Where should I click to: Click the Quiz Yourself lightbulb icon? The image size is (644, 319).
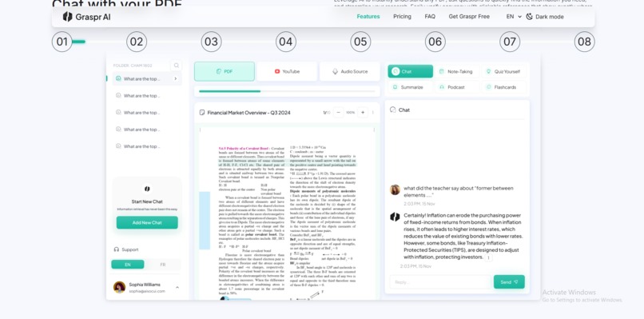(488, 71)
